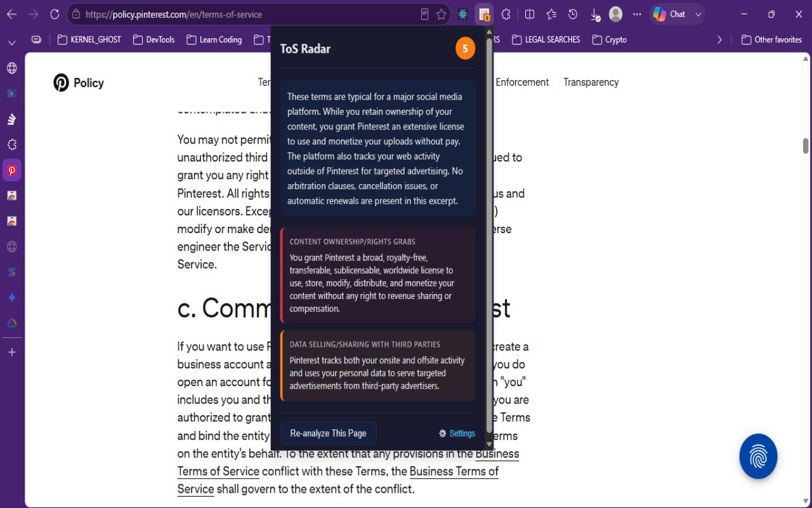Open Copilot Chat
The image size is (812, 508).
click(x=669, y=14)
